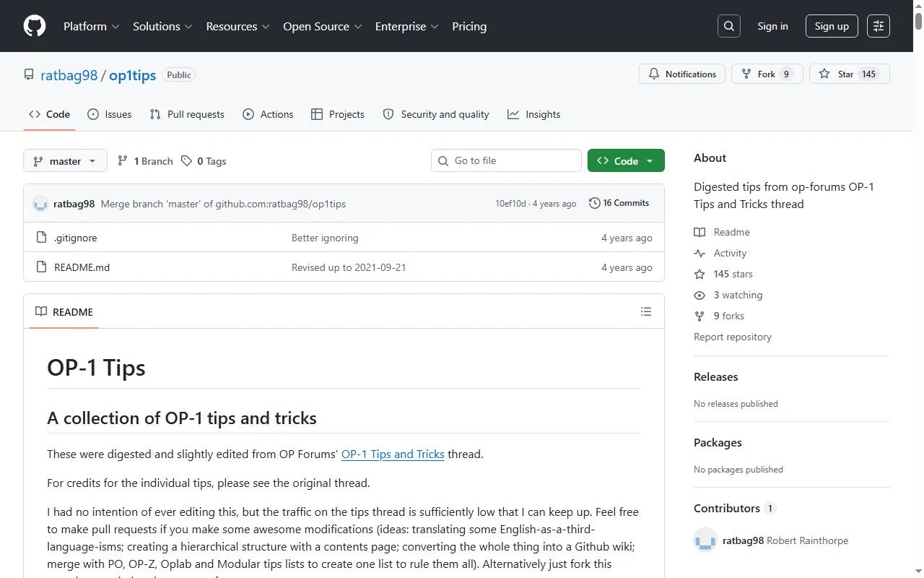The image size is (924, 578).
Task: Expand the Enterprise menu
Action: 406,26
